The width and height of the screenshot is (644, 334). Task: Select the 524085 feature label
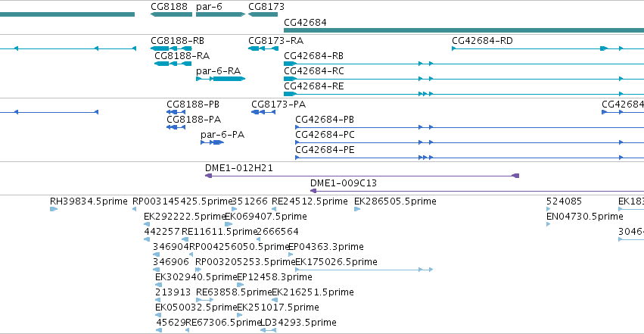click(x=564, y=201)
